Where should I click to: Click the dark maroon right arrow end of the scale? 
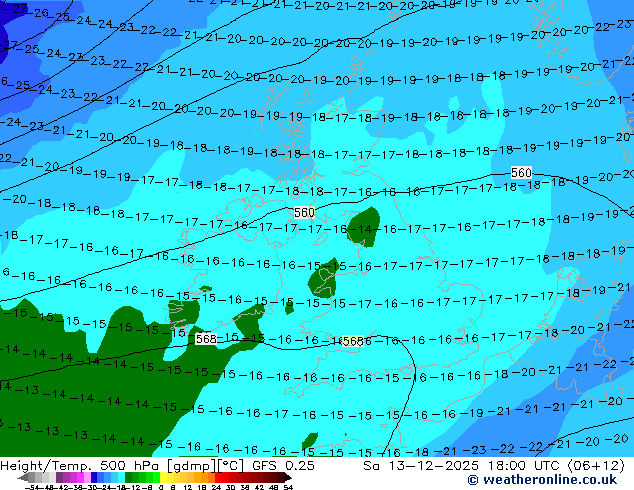(x=288, y=477)
